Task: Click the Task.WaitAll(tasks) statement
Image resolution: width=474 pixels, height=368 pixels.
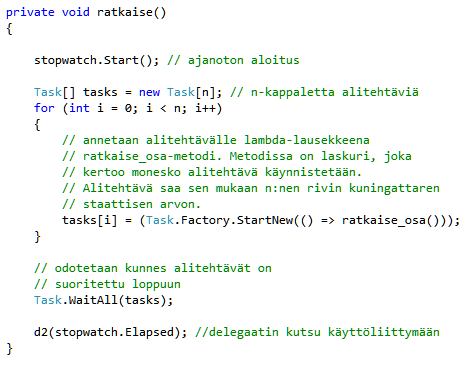Action: (x=104, y=300)
